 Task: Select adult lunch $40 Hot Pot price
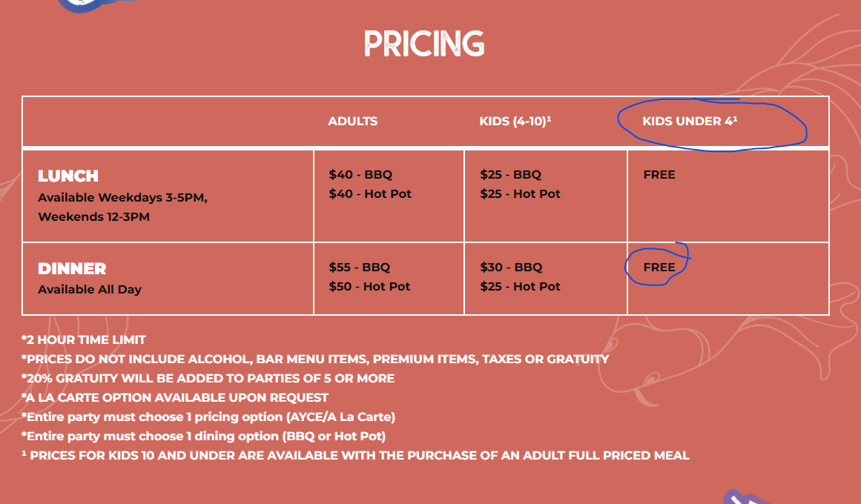[370, 194]
